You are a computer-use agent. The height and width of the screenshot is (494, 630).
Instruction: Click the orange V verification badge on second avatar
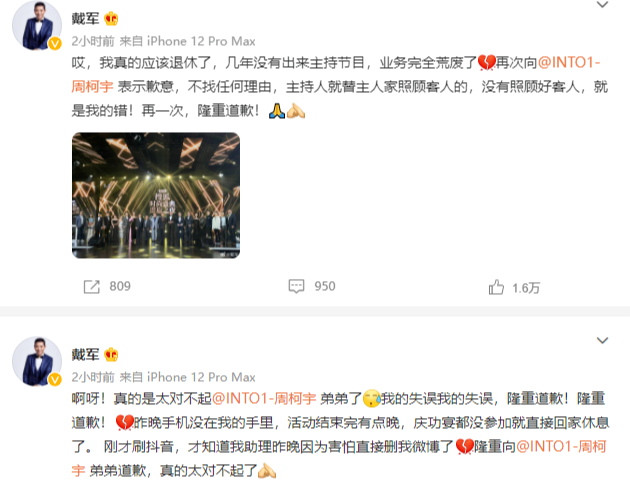click(55, 380)
